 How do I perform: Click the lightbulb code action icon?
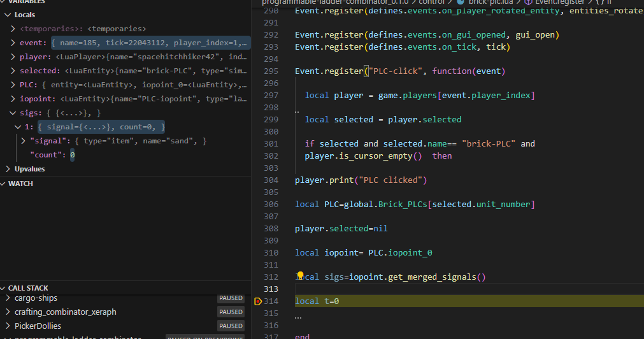pyautogui.click(x=301, y=275)
